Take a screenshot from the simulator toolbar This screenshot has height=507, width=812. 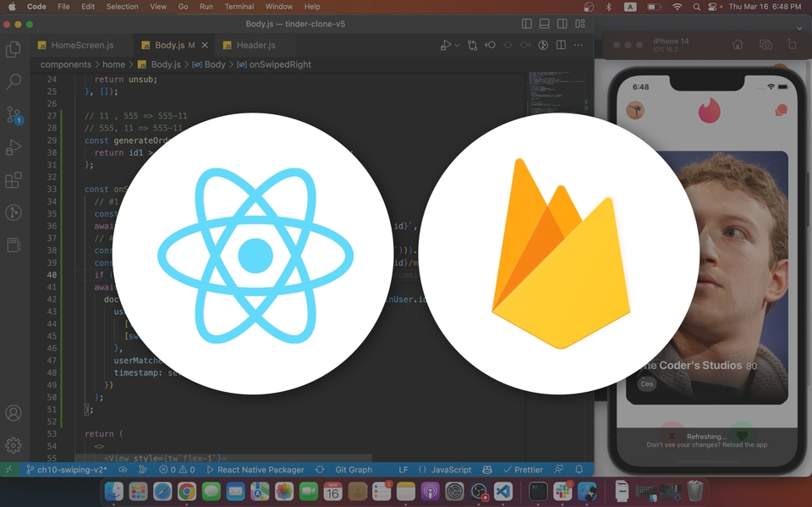765,45
